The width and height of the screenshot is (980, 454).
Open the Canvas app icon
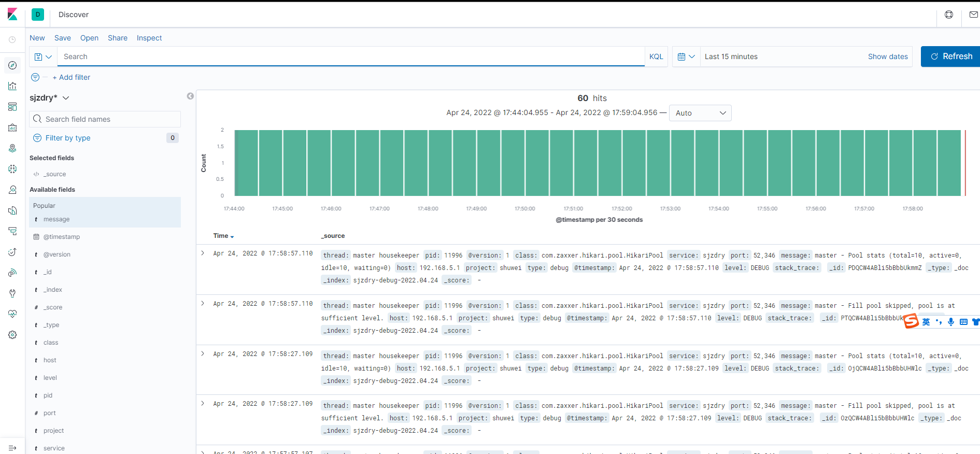pyautogui.click(x=12, y=127)
